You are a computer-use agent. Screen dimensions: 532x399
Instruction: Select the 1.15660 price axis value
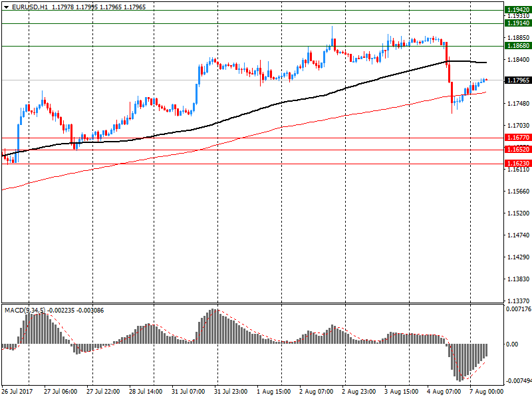click(518, 192)
